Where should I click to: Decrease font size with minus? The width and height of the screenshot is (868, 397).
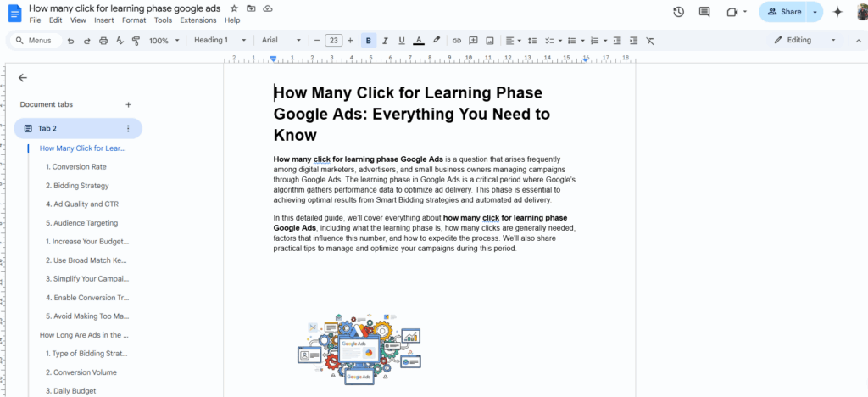(317, 41)
